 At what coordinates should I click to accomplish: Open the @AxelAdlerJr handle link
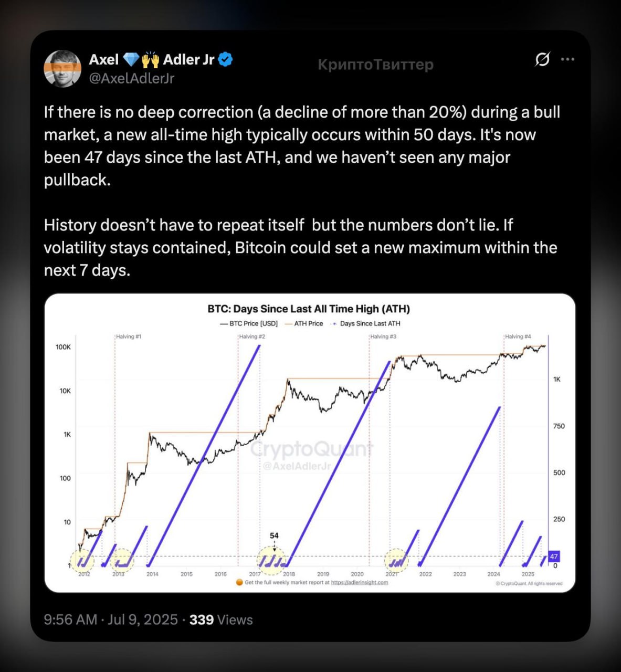click(x=131, y=78)
